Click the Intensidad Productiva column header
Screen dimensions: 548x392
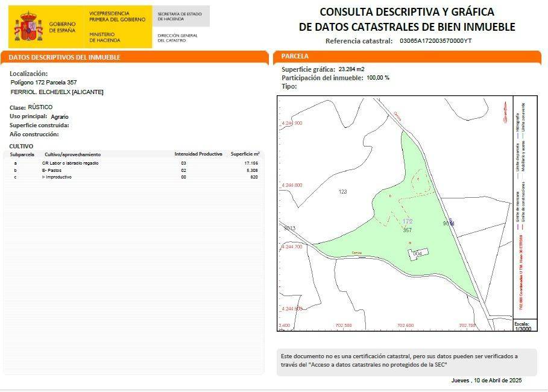pyautogui.click(x=198, y=154)
